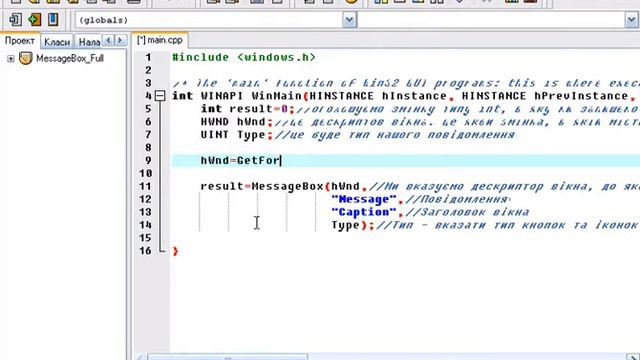Click 'UINT Type;' declaration on line 7
The height and width of the screenshot is (360, 640).
(236, 135)
